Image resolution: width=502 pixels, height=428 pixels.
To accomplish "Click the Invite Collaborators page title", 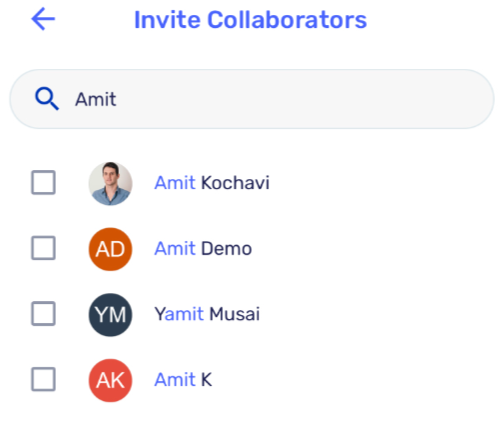I will coord(250,20).
